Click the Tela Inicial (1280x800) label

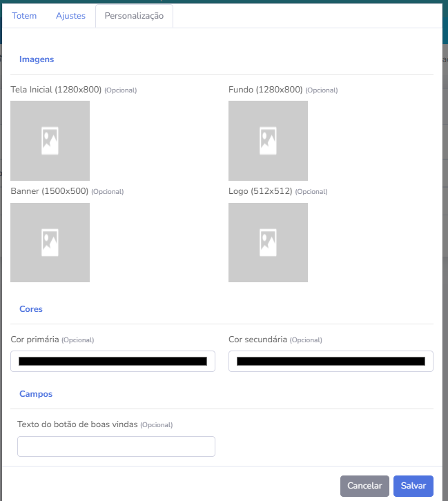coord(56,90)
